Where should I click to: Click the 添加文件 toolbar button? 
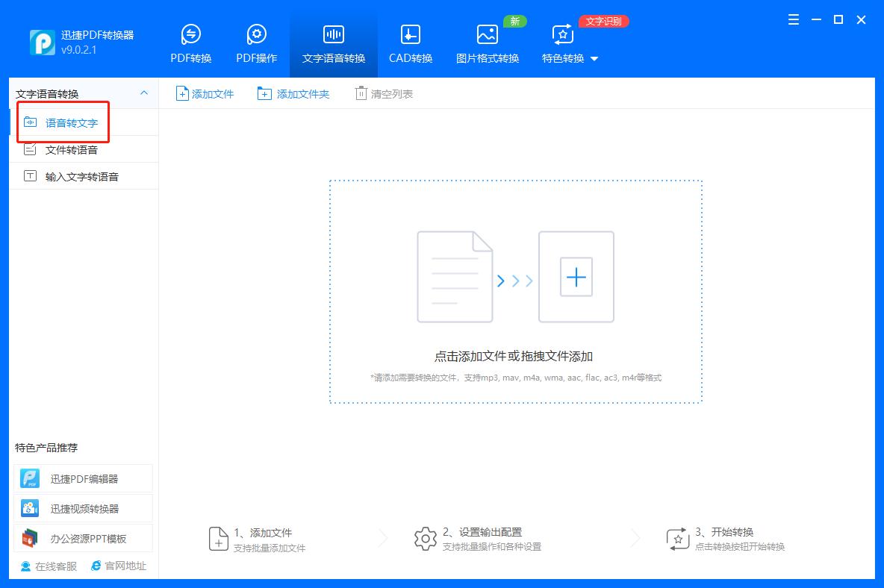[205, 93]
